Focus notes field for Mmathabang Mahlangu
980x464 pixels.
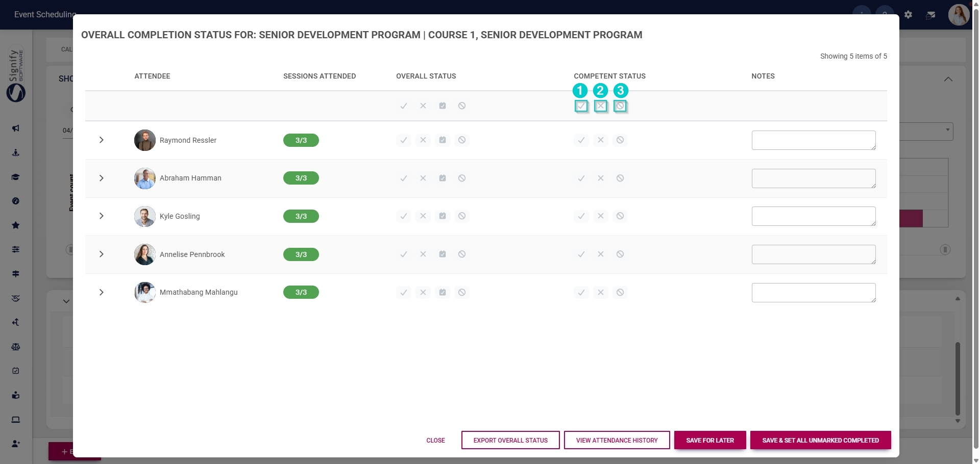point(814,293)
